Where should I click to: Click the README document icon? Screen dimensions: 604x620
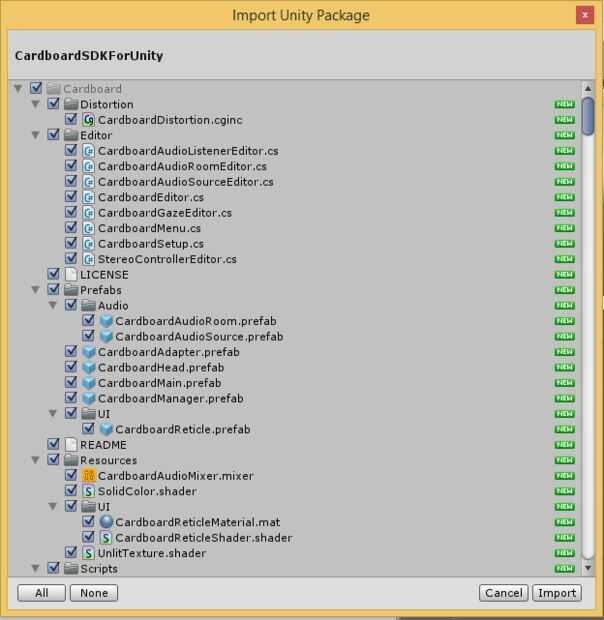point(71,444)
